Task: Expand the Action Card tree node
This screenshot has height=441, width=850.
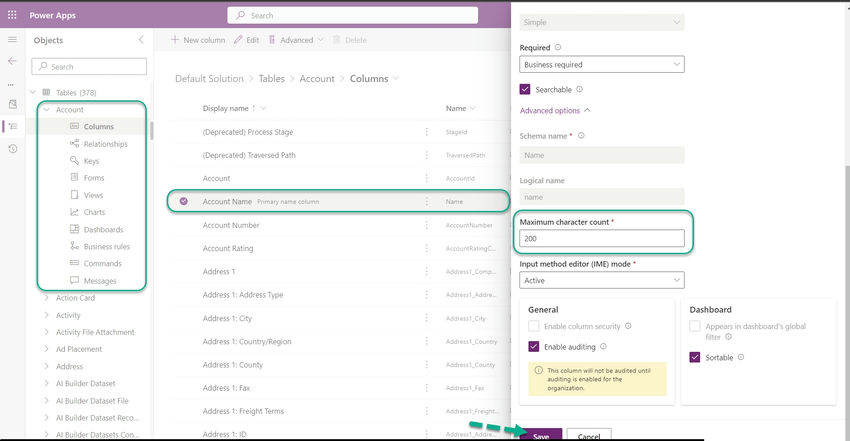Action: pos(47,297)
